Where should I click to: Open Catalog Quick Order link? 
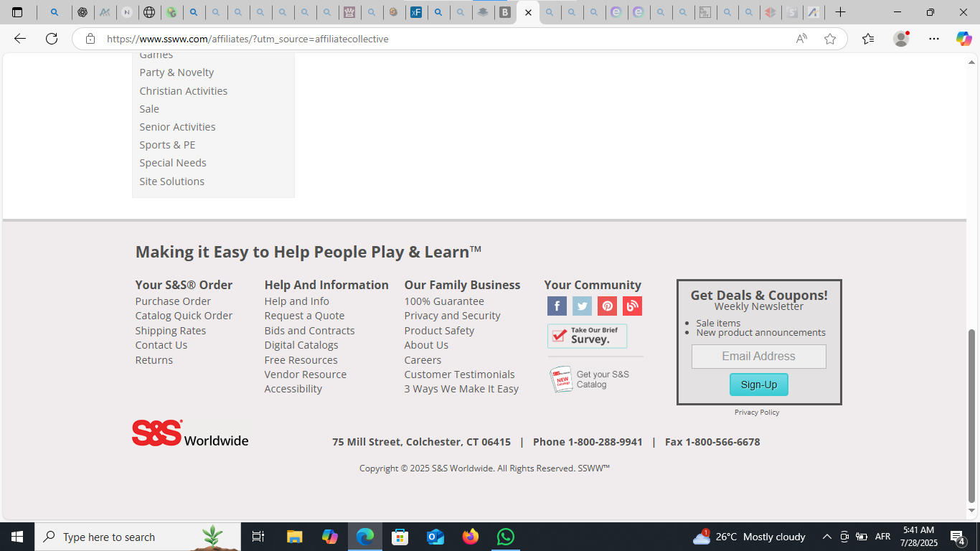[184, 316]
